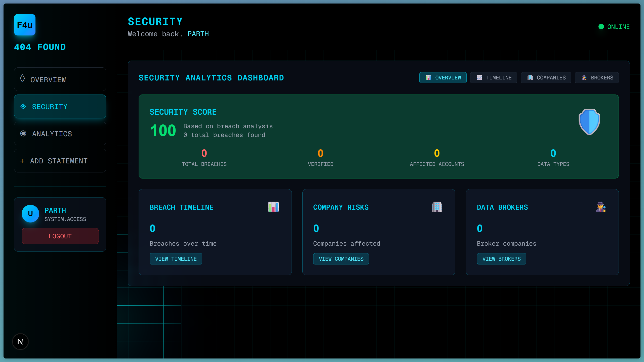The image size is (644, 362).
Task: Open Overview from the sidebar
Action: (x=60, y=79)
